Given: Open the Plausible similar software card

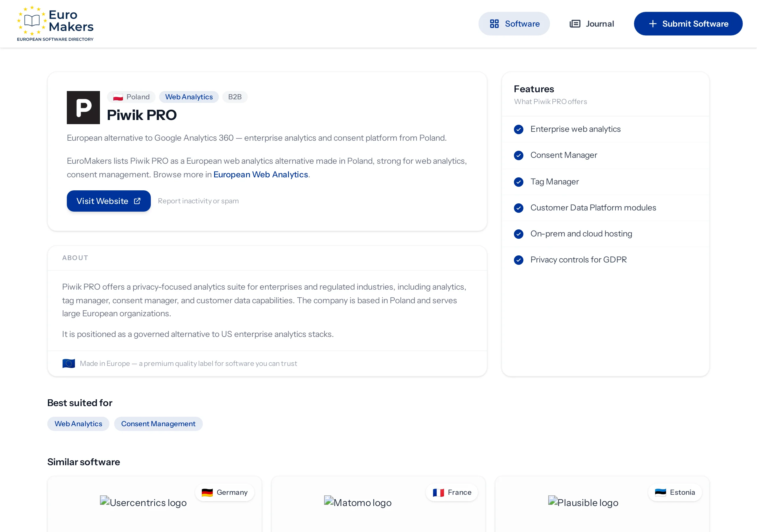Looking at the screenshot, I should (602, 504).
